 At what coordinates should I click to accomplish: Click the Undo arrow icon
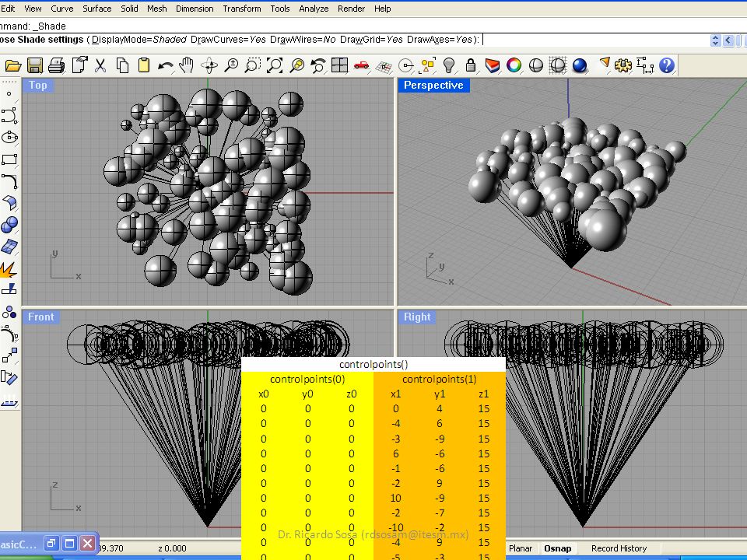pyautogui.click(x=165, y=65)
